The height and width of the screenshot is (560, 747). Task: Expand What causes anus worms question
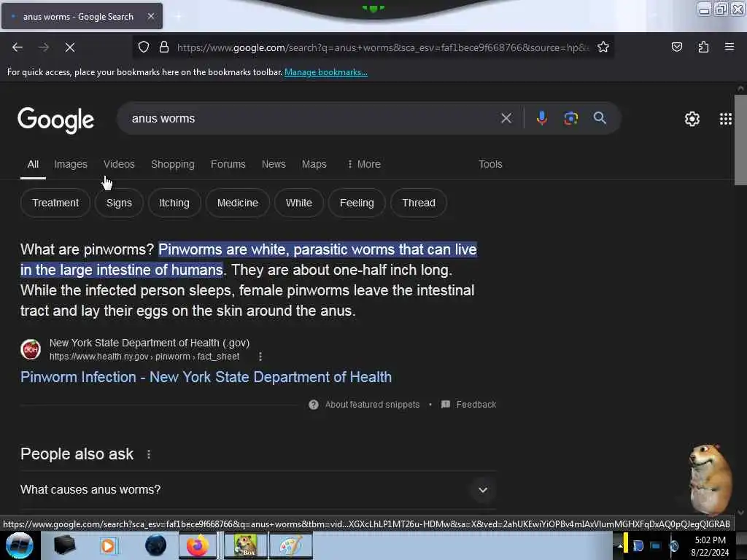point(258,489)
